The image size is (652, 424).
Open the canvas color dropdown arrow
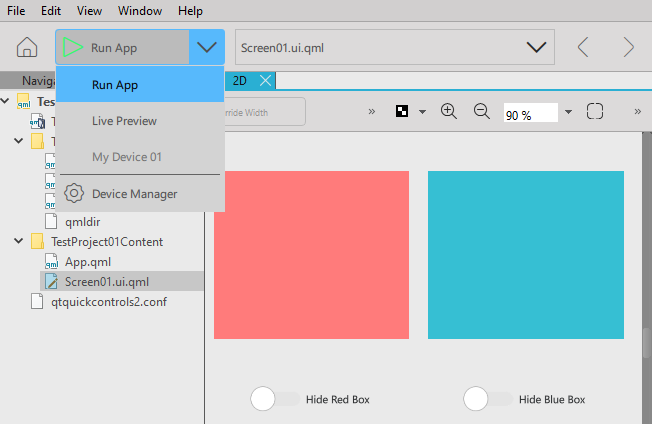pos(422,111)
